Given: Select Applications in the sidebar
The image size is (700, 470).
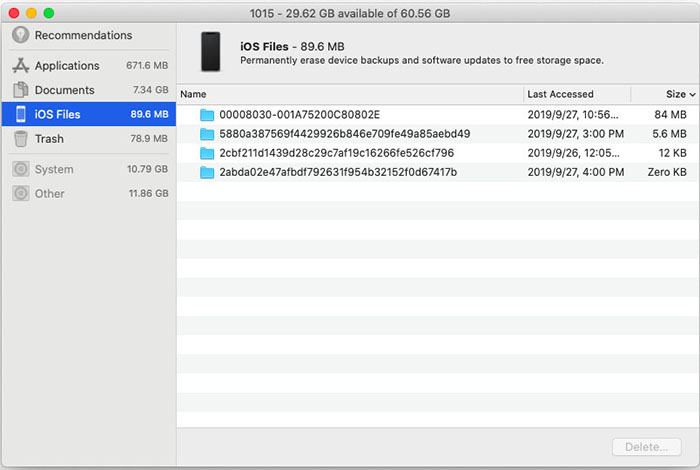Looking at the screenshot, I should pyautogui.click(x=89, y=65).
